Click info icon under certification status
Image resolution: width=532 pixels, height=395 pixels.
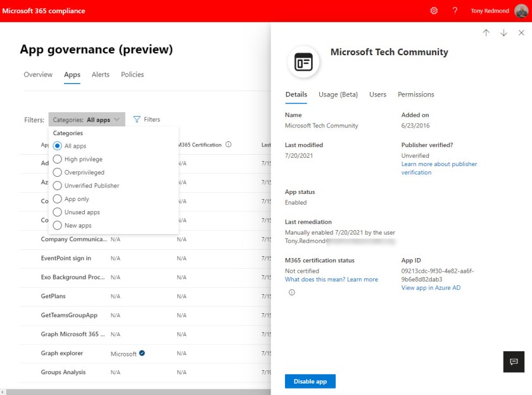(x=292, y=292)
